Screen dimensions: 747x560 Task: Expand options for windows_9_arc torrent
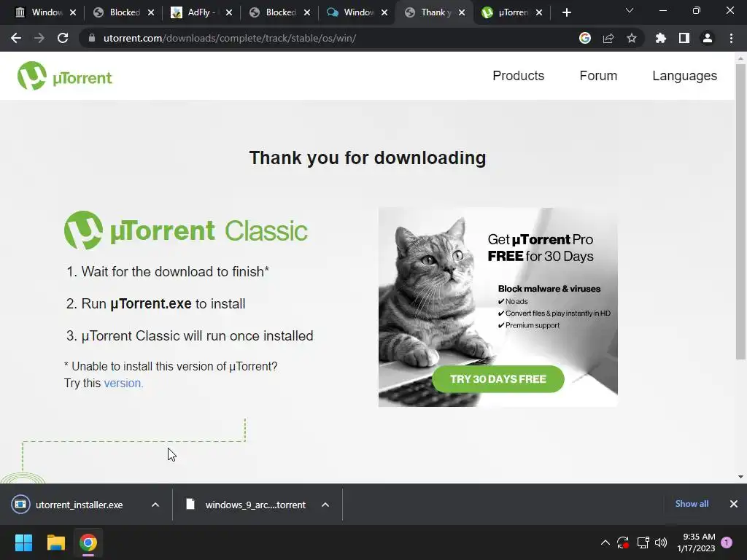[325, 505]
